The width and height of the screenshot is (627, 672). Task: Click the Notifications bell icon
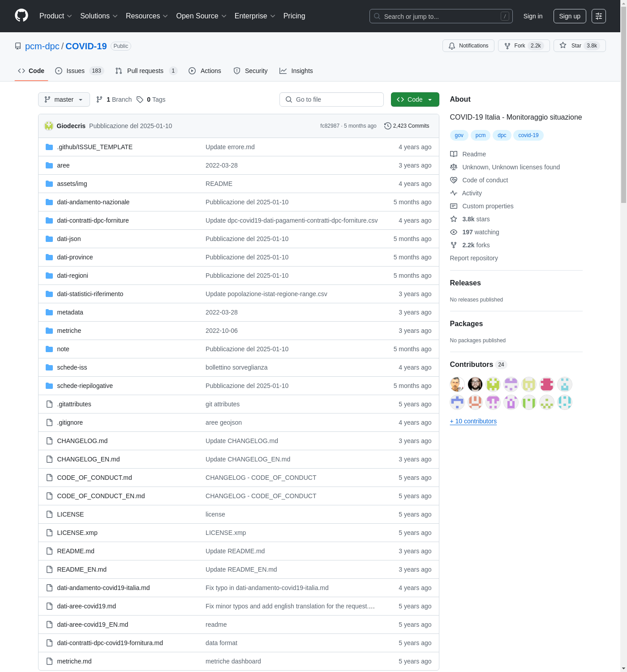[x=452, y=46]
